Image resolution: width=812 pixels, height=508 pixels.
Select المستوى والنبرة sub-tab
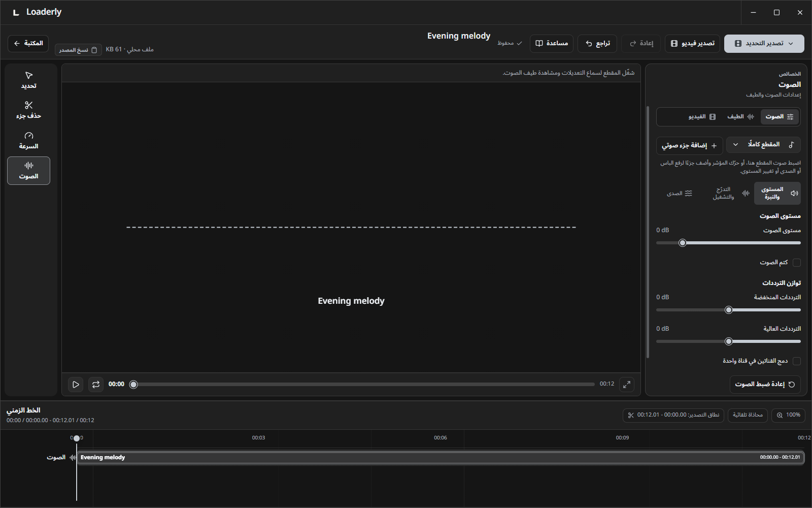[777, 193]
